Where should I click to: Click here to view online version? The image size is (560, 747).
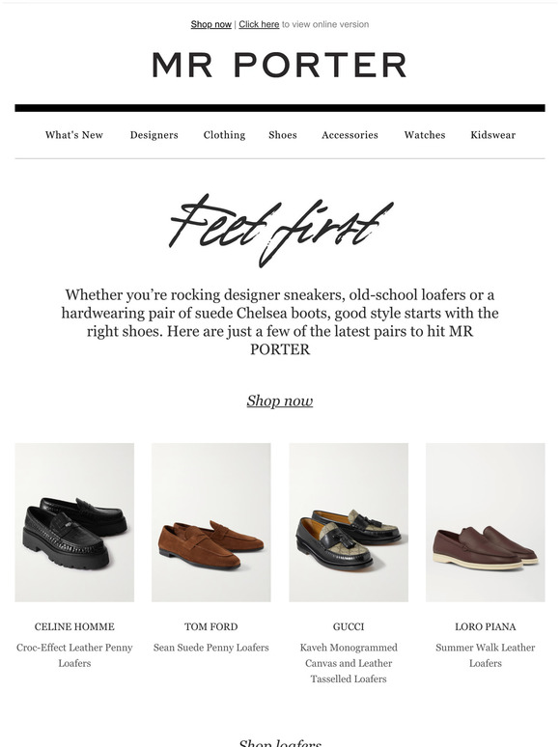(259, 24)
